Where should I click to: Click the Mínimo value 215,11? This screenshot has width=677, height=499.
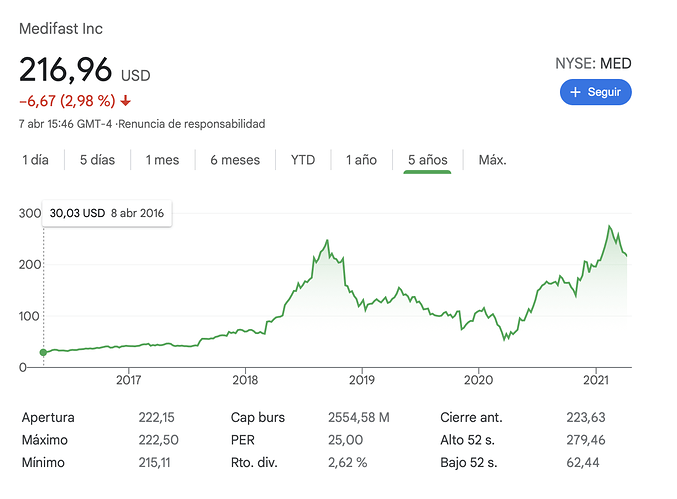pyautogui.click(x=155, y=462)
